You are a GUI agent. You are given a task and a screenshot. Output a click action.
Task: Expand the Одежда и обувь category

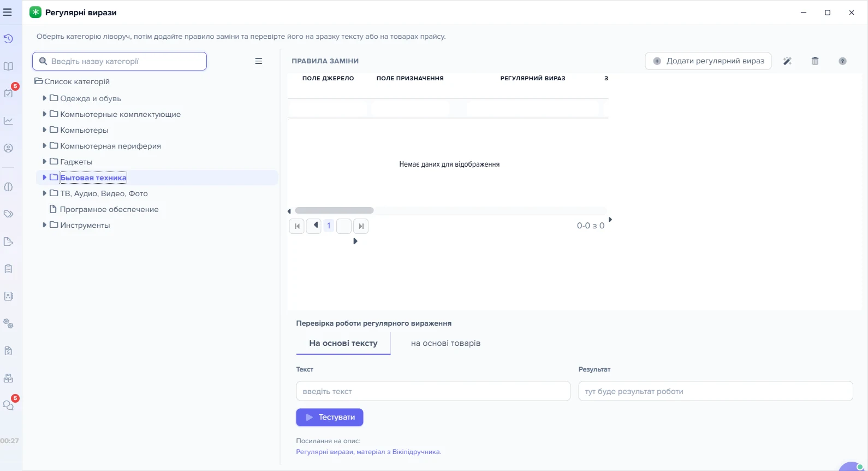click(44, 98)
